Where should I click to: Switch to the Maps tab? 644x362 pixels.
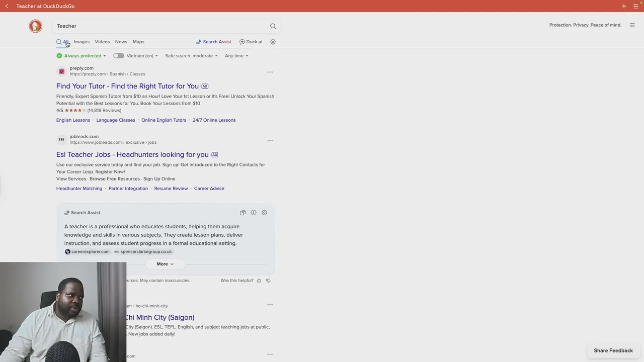(x=138, y=42)
